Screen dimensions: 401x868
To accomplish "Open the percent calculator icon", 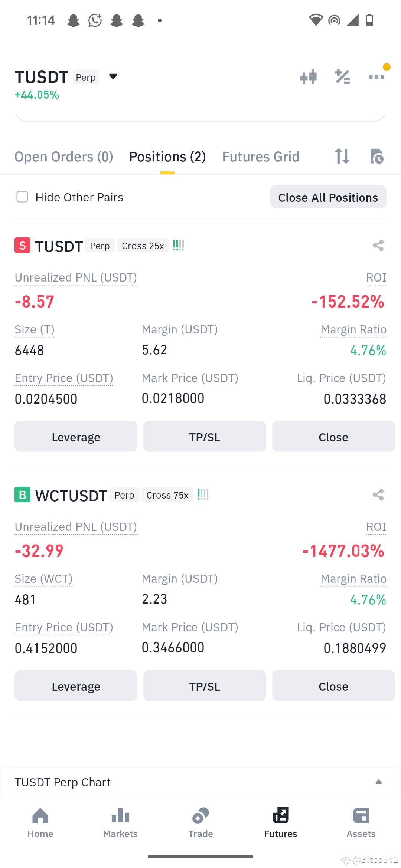I will coord(342,77).
